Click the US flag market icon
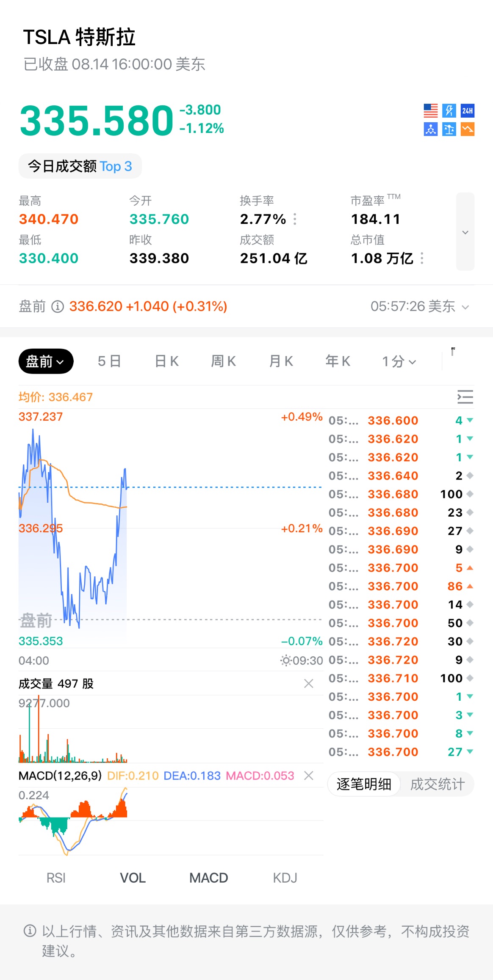 [430, 111]
